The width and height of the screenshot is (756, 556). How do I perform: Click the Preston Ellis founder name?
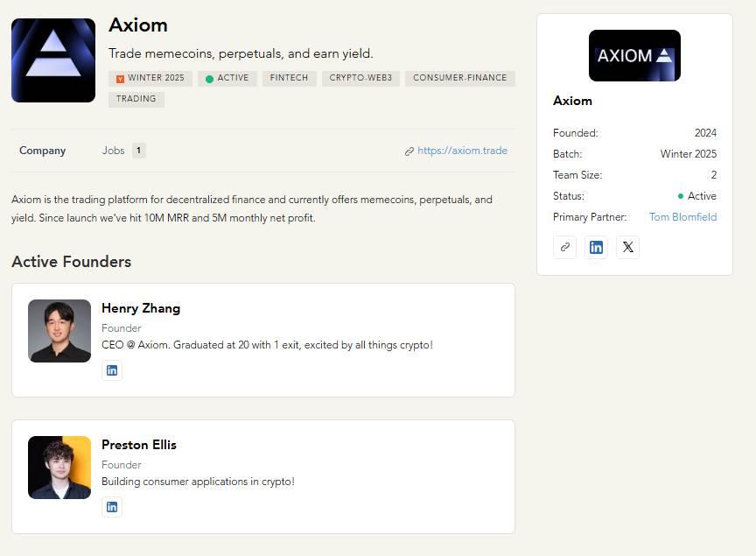click(139, 445)
